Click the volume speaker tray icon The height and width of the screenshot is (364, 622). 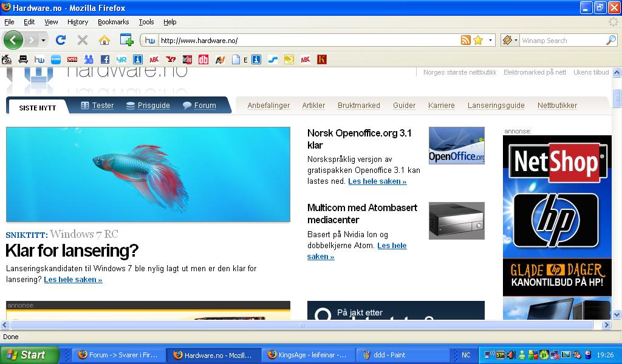point(511,355)
